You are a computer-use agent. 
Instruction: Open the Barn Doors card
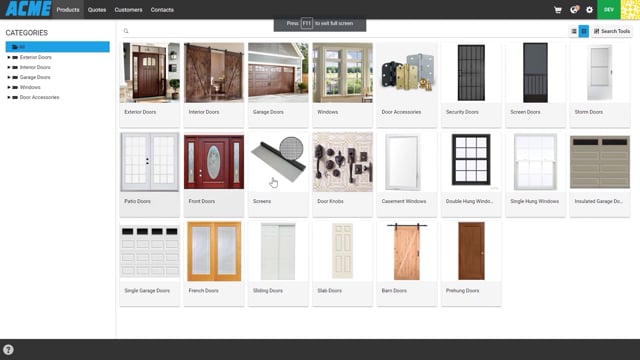(x=407, y=264)
